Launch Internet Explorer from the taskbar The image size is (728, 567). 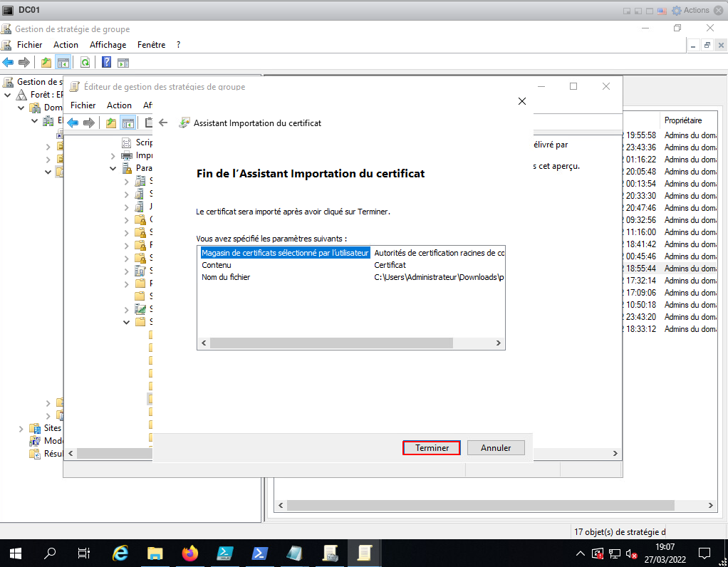[x=121, y=553]
